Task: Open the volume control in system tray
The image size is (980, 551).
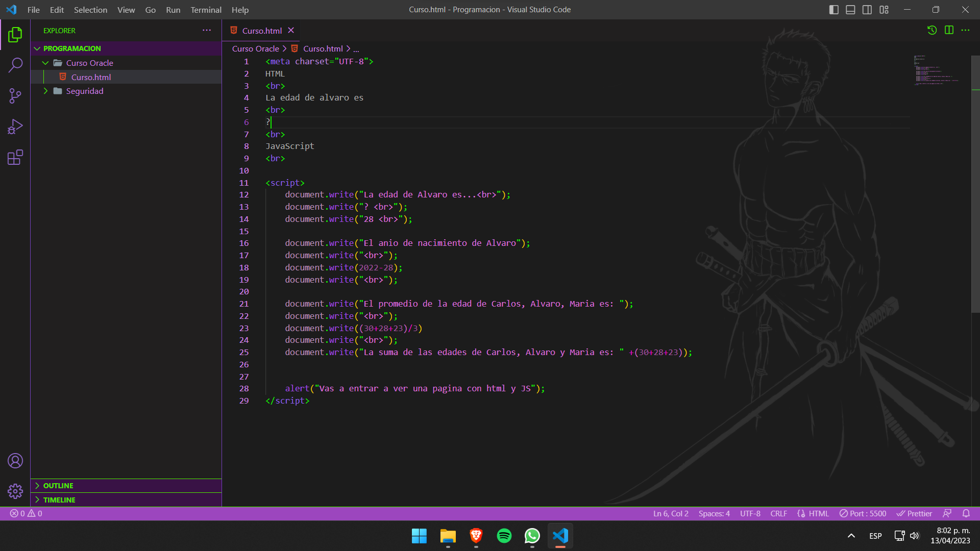Action: coord(914,536)
